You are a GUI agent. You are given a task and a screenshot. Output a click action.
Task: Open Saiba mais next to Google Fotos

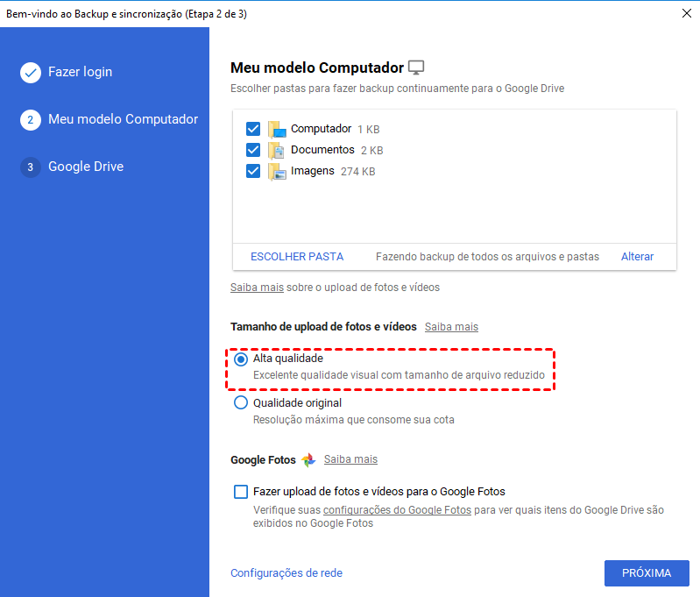click(350, 459)
